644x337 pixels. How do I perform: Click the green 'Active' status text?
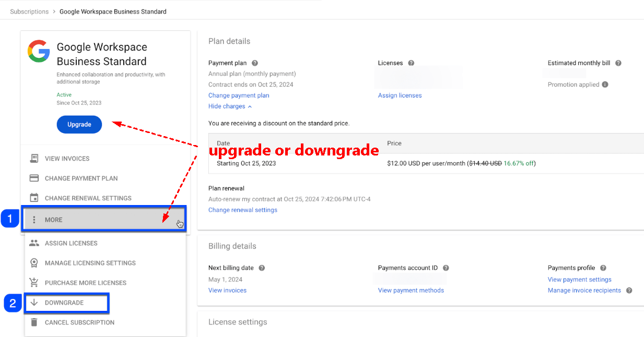click(64, 95)
